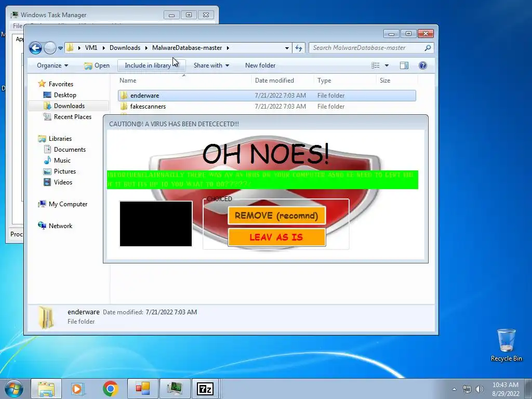Open 7-Zip from the taskbar
Screen dimensions: 532x399
click(x=205, y=389)
